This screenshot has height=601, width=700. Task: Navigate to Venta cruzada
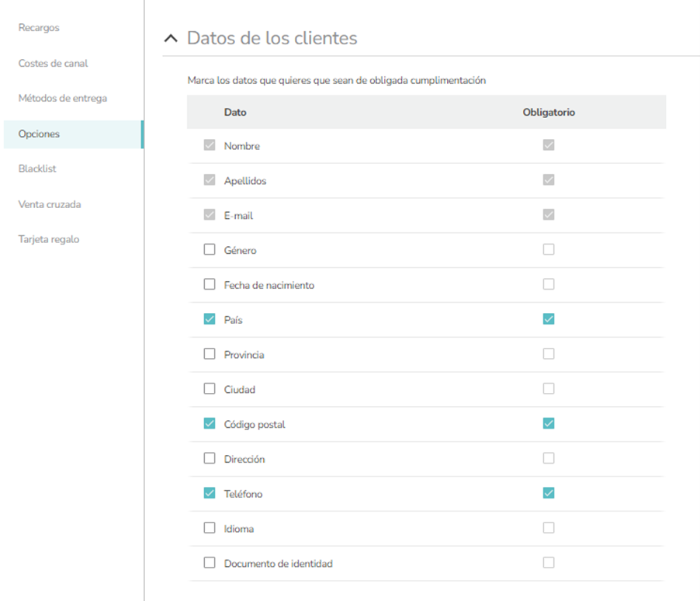coord(50,205)
